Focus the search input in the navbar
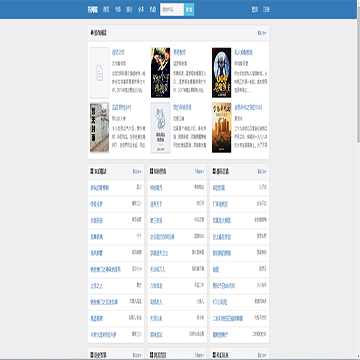The width and height of the screenshot is (360, 360). [x=172, y=10]
